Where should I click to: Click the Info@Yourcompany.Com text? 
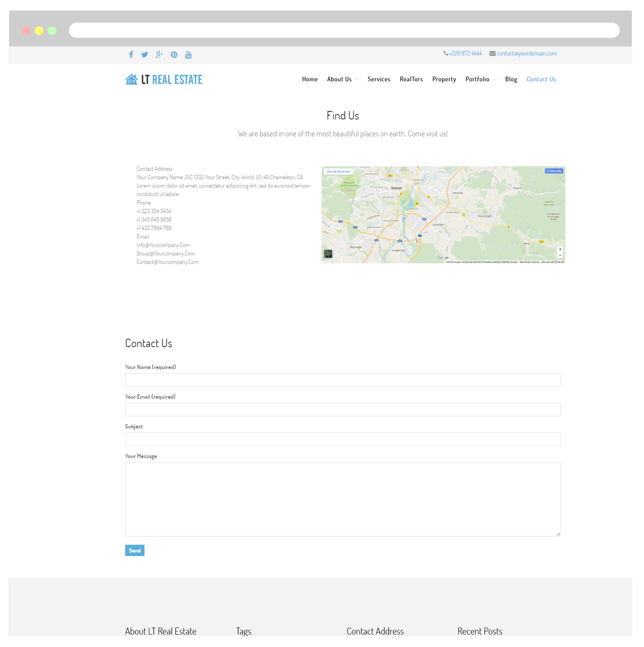[x=163, y=245]
